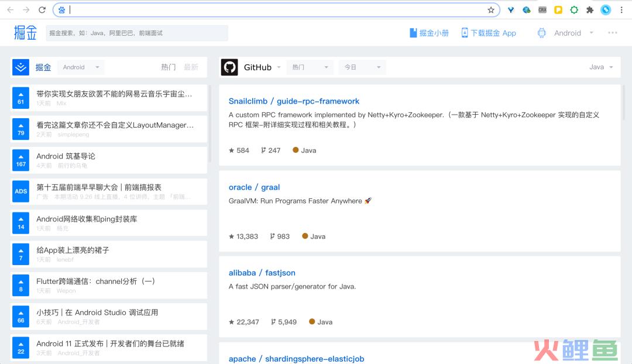Open article 带你实现女朋友欲罢不能的网易云音乐
Viewport: 632px width, 364px height.
(114, 94)
